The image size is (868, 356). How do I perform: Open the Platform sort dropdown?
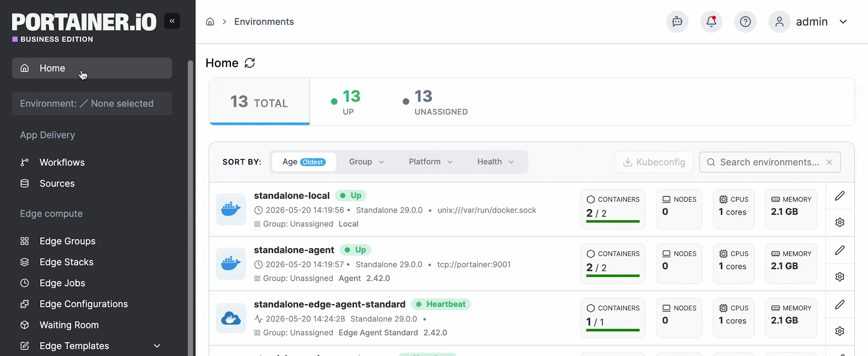tap(430, 162)
